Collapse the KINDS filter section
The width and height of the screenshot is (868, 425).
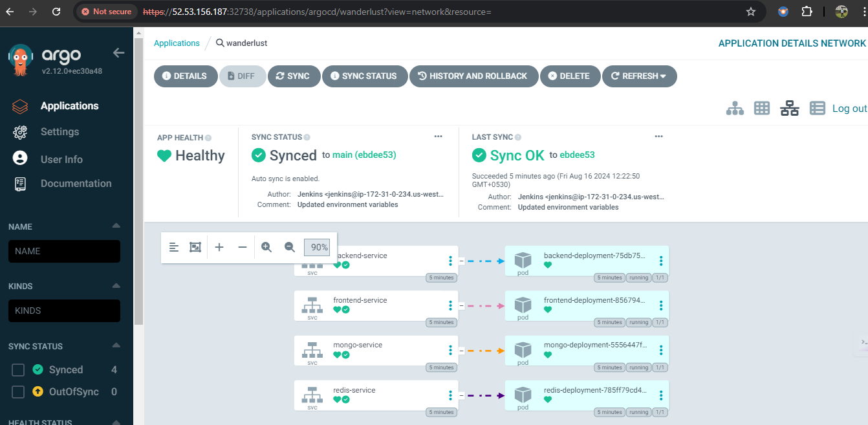[x=116, y=285]
